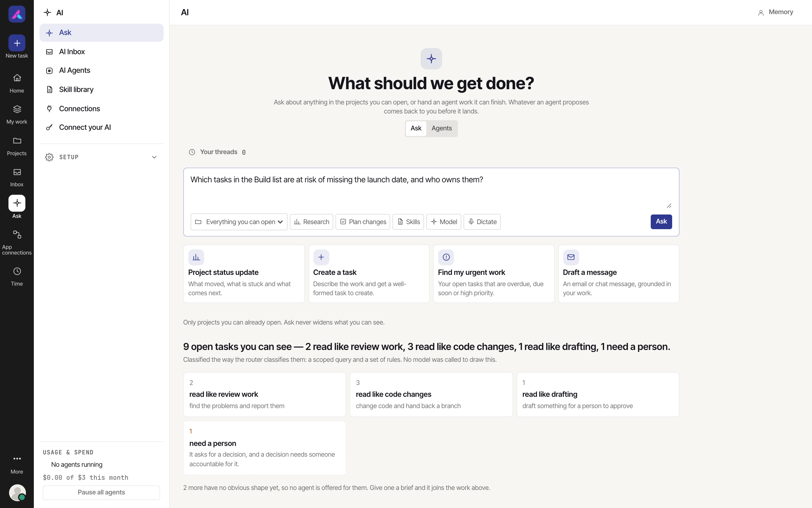Click the Find my urgent work alert icon
Image resolution: width=812 pixels, height=508 pixels.
446,257
